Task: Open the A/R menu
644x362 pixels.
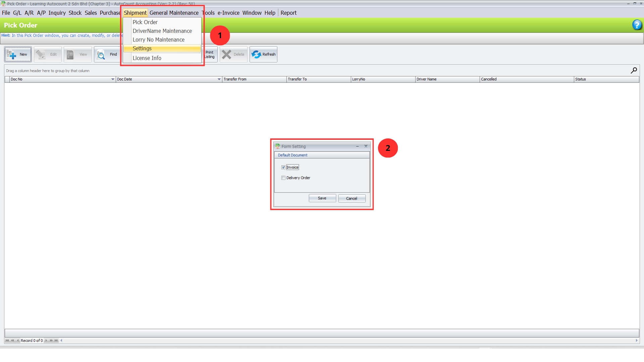Action: 29,13
